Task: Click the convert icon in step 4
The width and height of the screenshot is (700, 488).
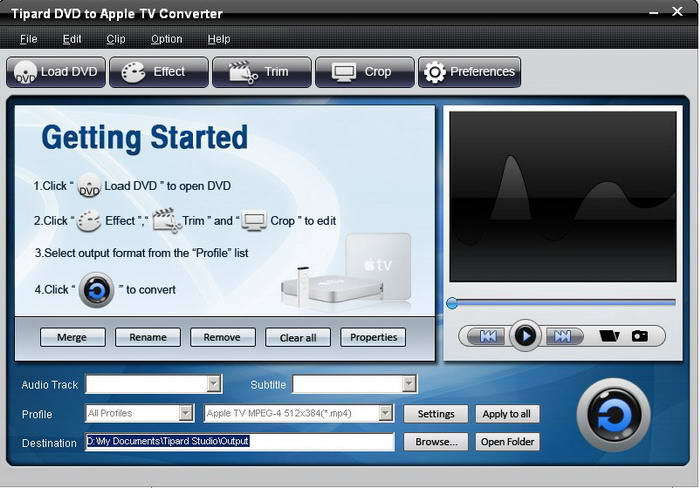Action: tap(96, 290)
